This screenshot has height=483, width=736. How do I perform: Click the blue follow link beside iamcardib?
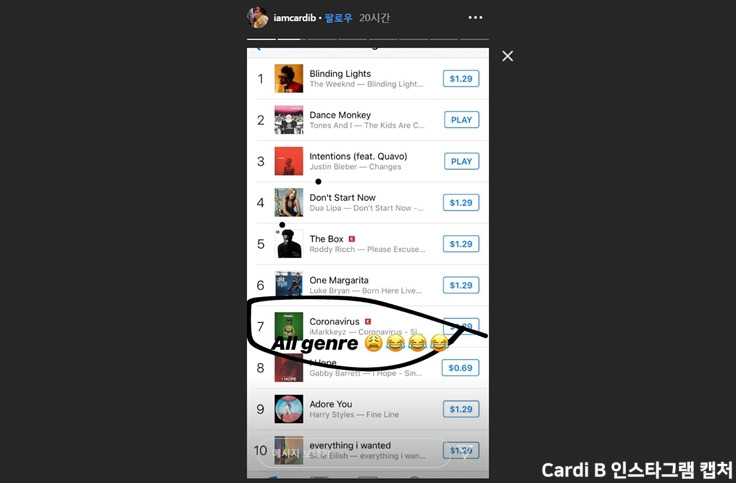pos(338,18)
